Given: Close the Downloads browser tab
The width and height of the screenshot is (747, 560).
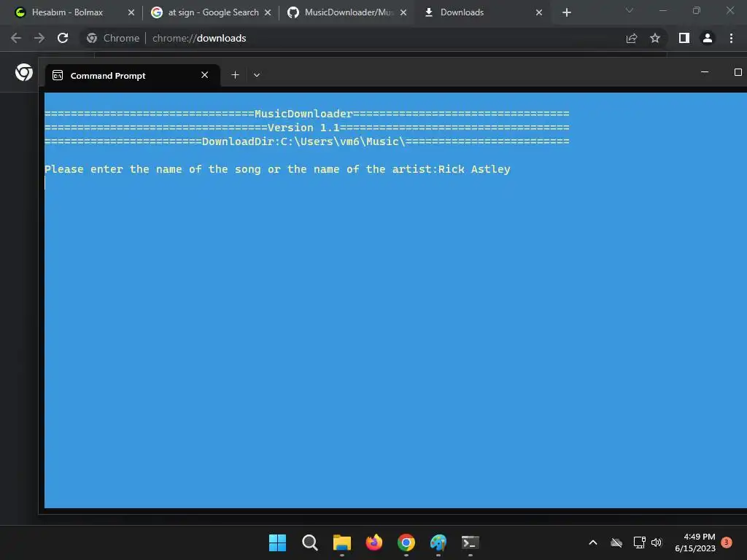Looking at the screenshot, I should (x=539, y=12).
